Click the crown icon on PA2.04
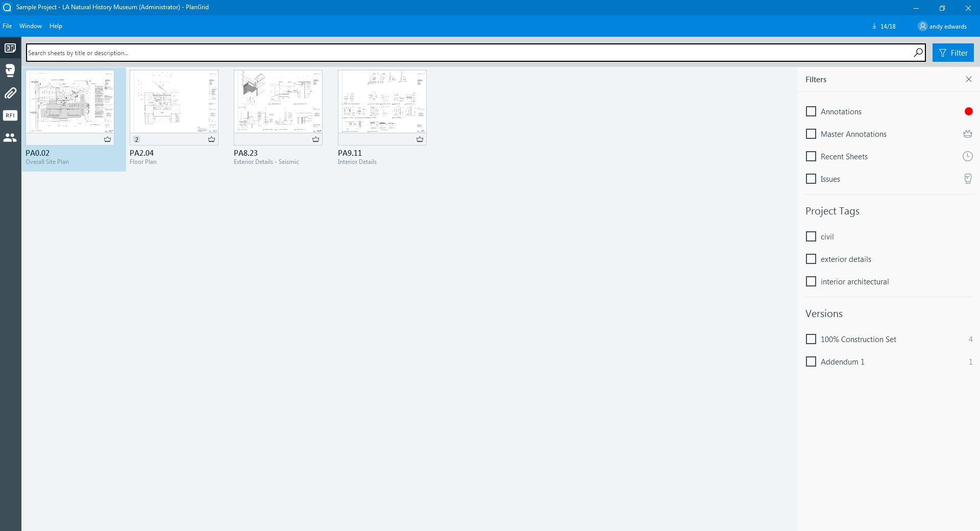The height and width of the screenshot is (531, 980). point(211,139)
